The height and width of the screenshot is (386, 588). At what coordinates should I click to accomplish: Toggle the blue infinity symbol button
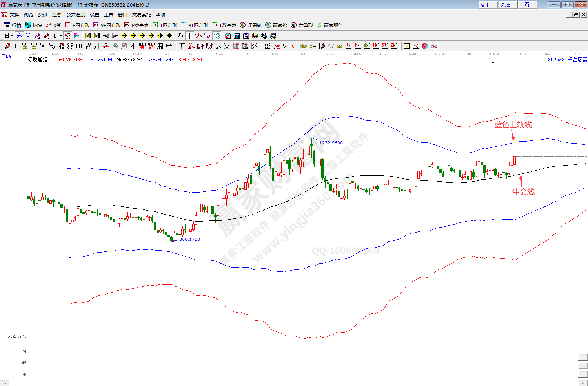coord(434,46)
